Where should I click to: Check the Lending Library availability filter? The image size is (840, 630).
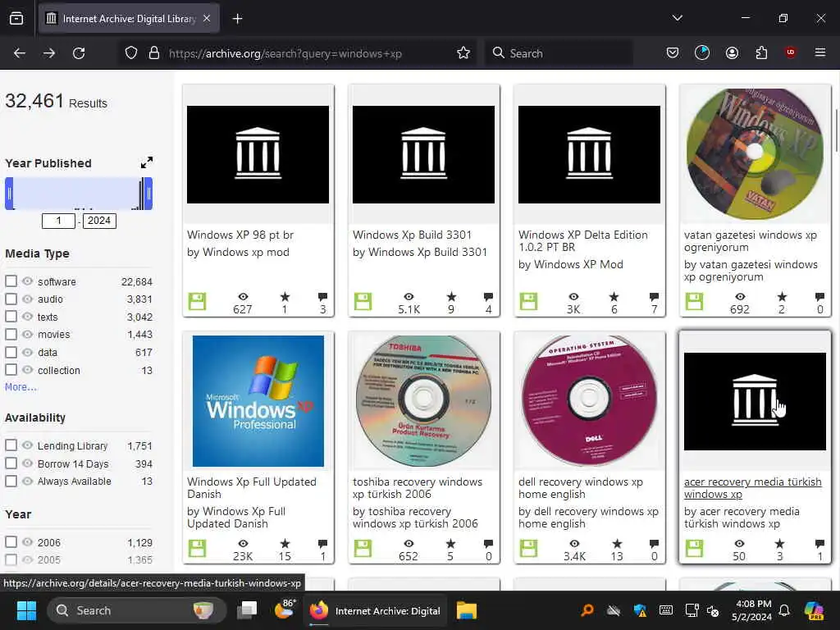11,445
